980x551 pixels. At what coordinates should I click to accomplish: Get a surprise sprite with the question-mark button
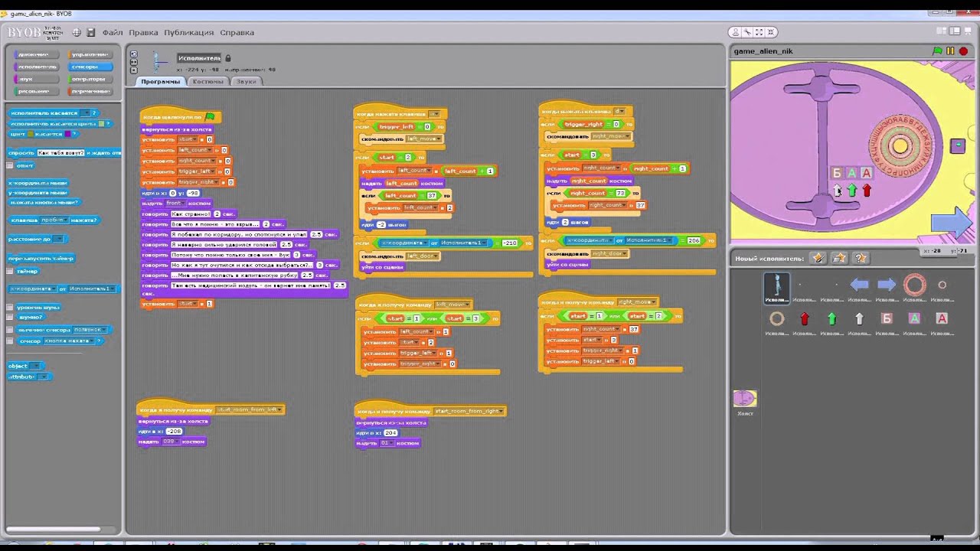[861, 258]
